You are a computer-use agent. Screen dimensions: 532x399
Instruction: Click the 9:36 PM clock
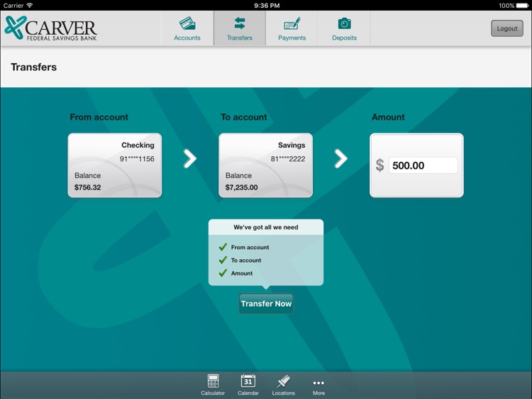(267, 6)
